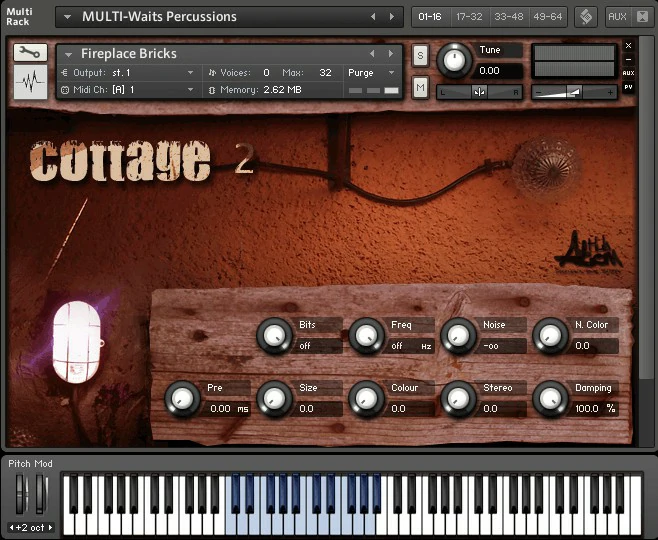Mute the Fireplace Bricks instrument
The image size is (658, 540).
[x=420, y=88]
